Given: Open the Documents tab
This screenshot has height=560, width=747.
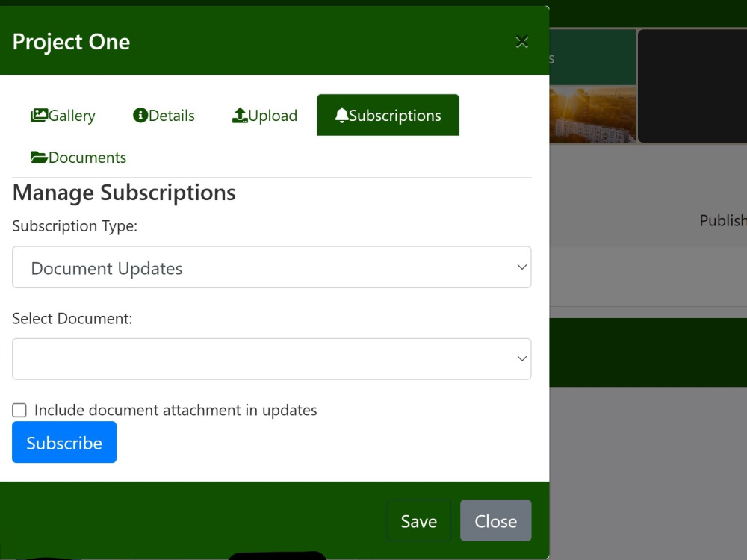Looking at the screenshot, I should click(78, 157).
